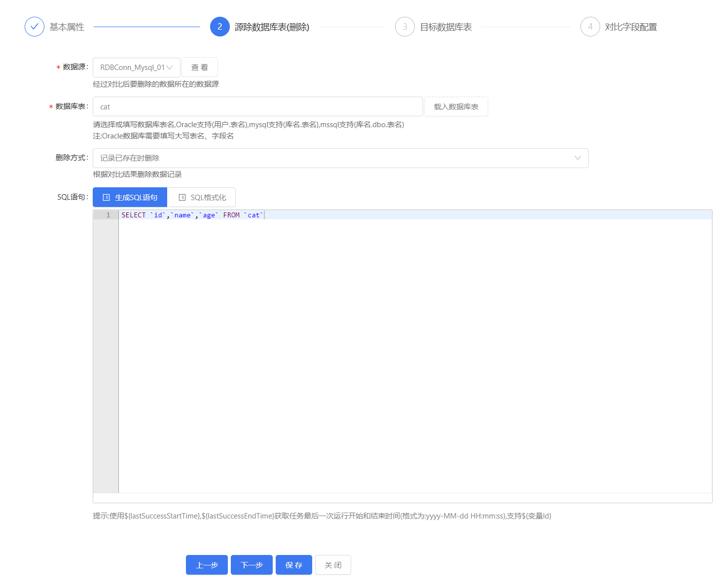This screenshot has height=588, width=722.
Task: Click the icon inside SQL格式化 button
Action: pyautogui.click(x=182, y=197)
